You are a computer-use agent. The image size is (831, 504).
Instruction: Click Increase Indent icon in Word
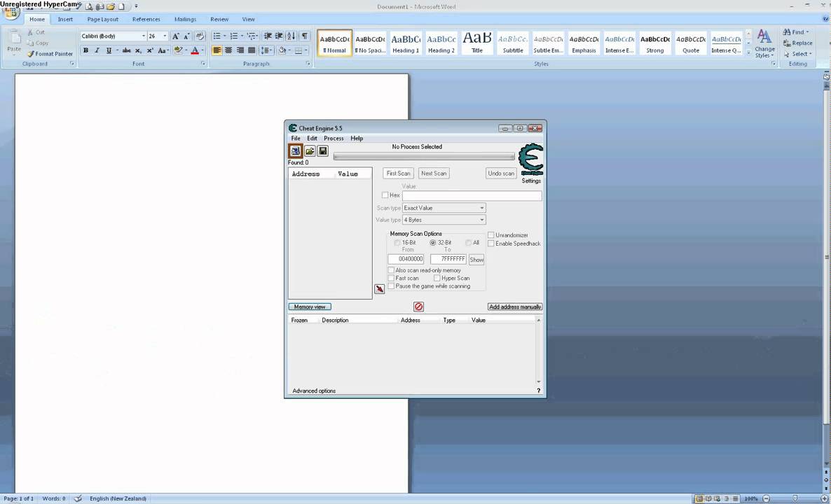coord(280,36)
